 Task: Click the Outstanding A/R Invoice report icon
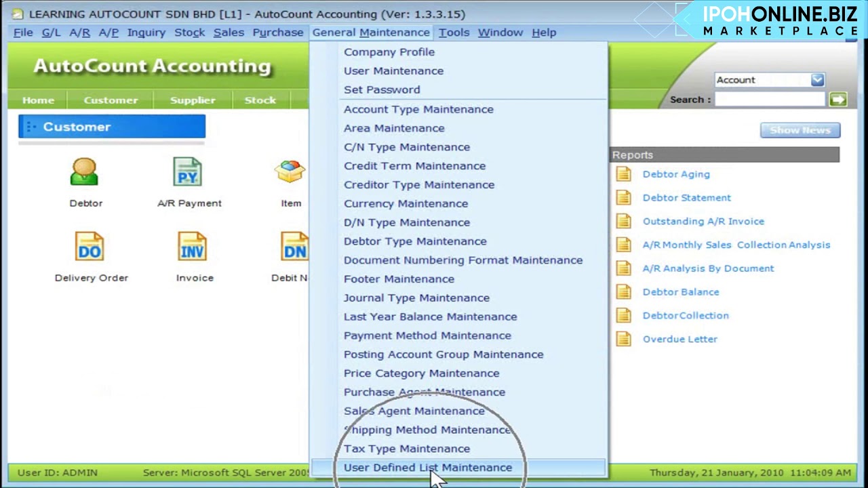click(623, 222)
